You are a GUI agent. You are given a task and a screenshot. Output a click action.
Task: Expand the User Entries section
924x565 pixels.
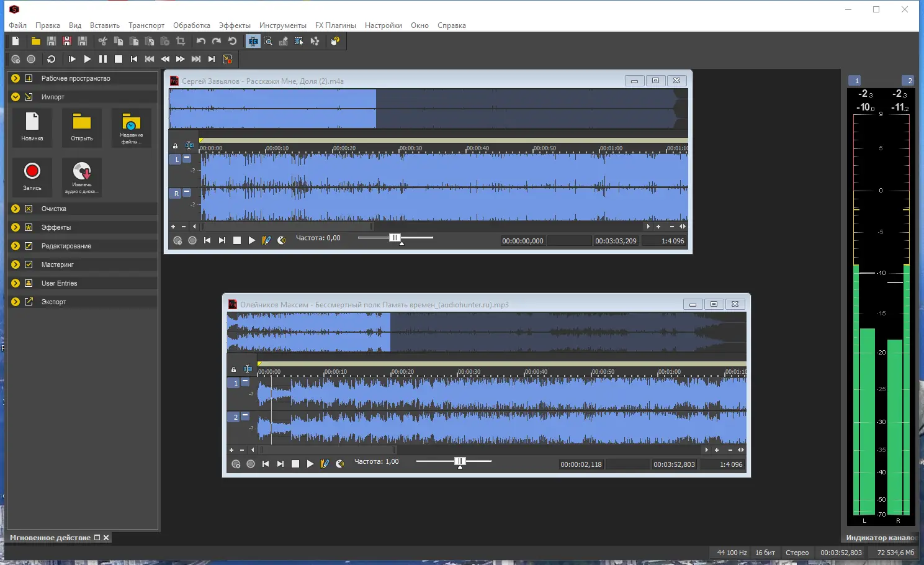[16, 283]
